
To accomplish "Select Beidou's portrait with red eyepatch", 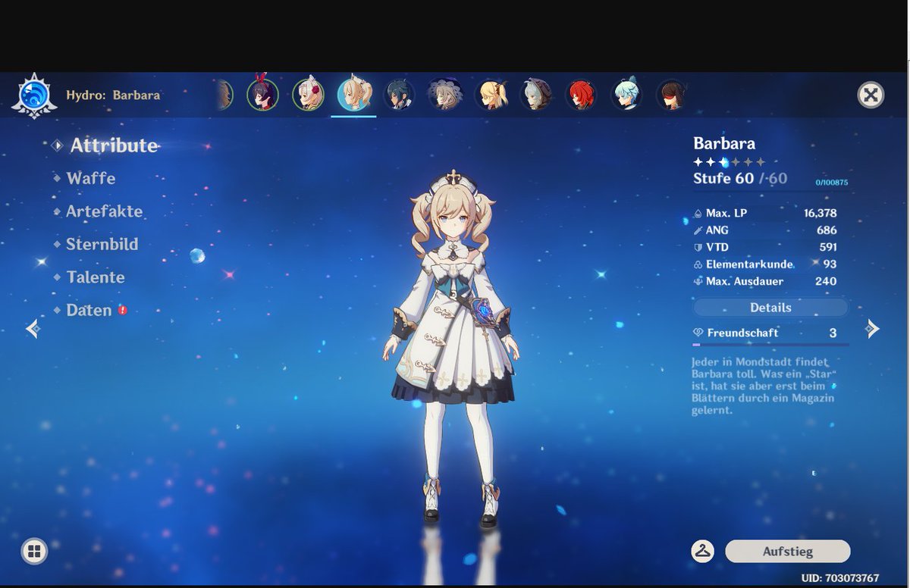I will tap(672, 95).
